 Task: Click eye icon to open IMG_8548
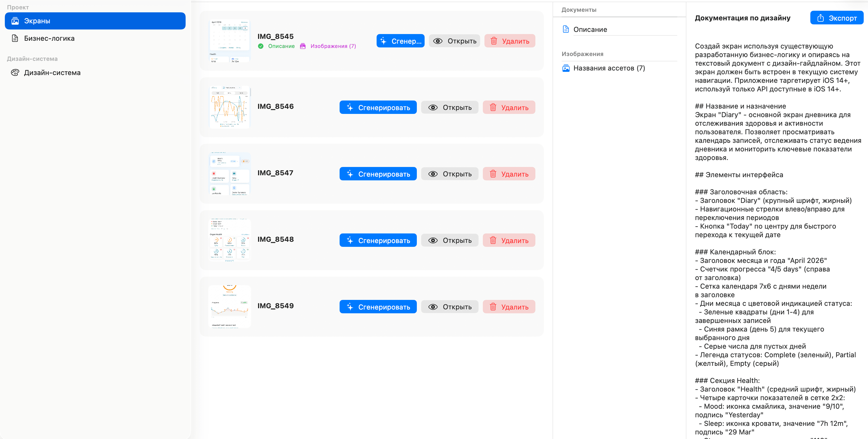[x=433, y=240]
